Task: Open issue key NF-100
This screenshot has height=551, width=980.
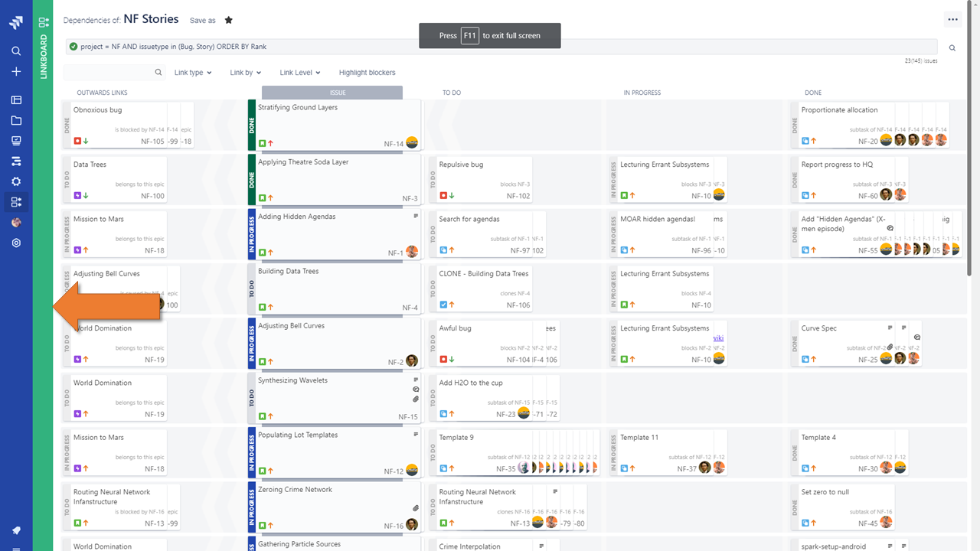Action: (152, 196)
